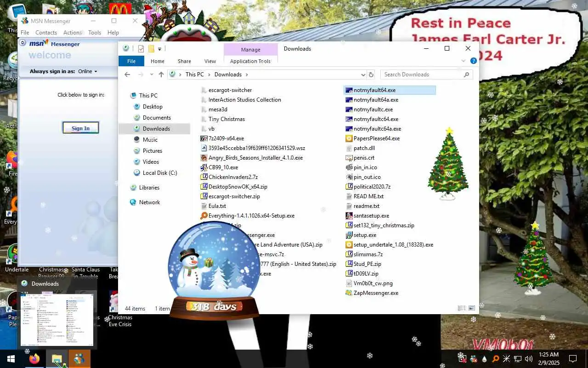Select set132_tiny_christmas.zip archive
Screen dimensions: 588x368
click(x=380, y=225)
